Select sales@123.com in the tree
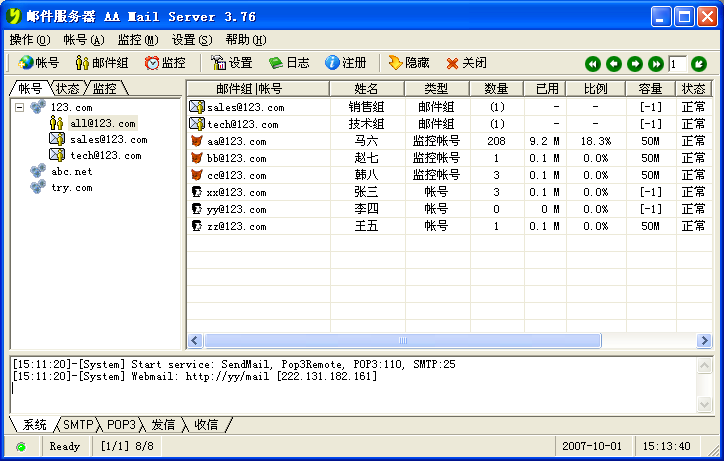 [x=109, y=140]
